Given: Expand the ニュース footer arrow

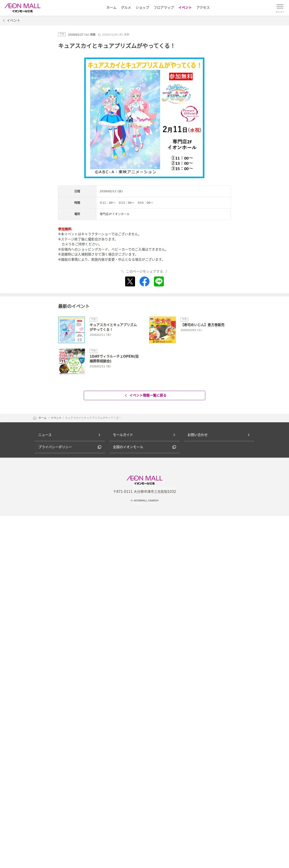Looking at the screenshot, I should (x=99, y=435).
